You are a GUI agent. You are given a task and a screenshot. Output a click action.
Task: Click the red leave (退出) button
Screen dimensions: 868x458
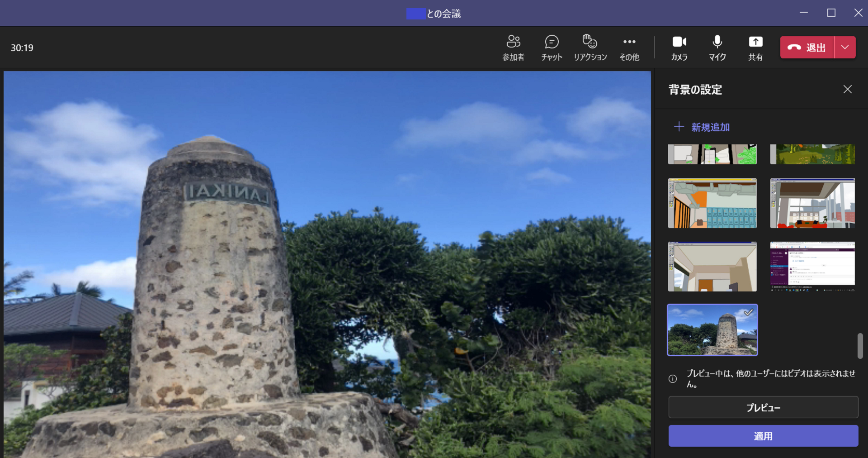click(x=807, y=48)
